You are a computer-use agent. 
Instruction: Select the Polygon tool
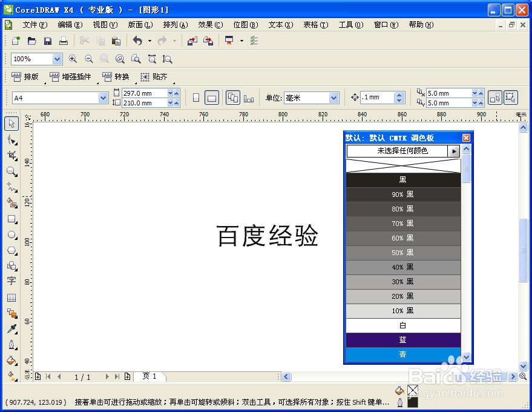(x=12, y=251)
